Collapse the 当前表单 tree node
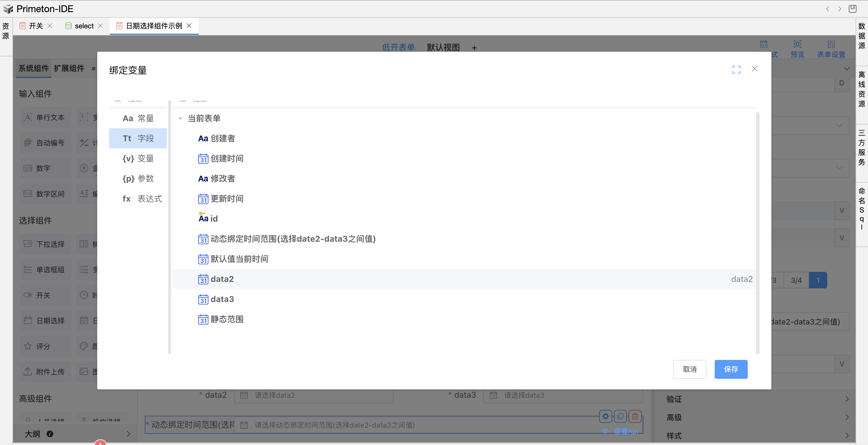868x445 pixels. (x=181, y=119)
